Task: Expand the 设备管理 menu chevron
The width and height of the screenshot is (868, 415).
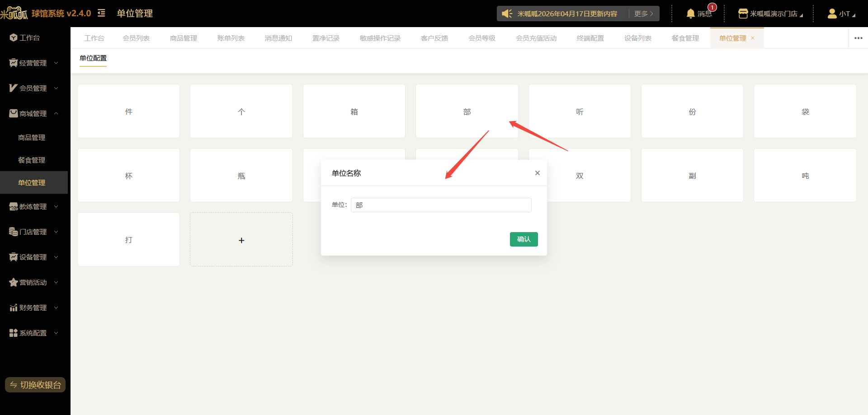Action: click(56, 257)
